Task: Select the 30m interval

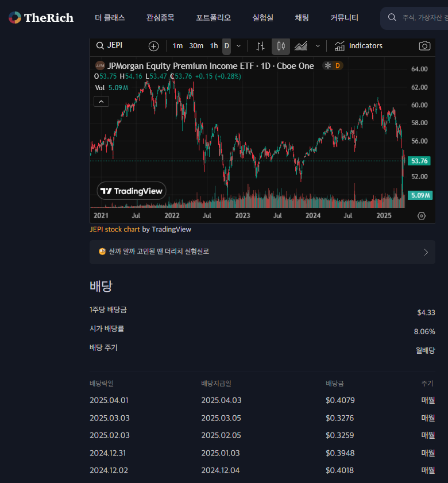Action: click(x=196, y=46)
